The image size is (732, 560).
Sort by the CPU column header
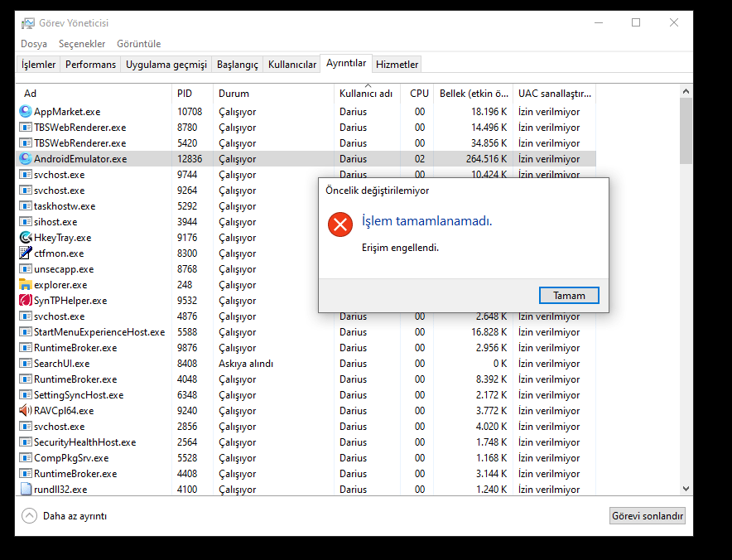[x=417, y=94]
